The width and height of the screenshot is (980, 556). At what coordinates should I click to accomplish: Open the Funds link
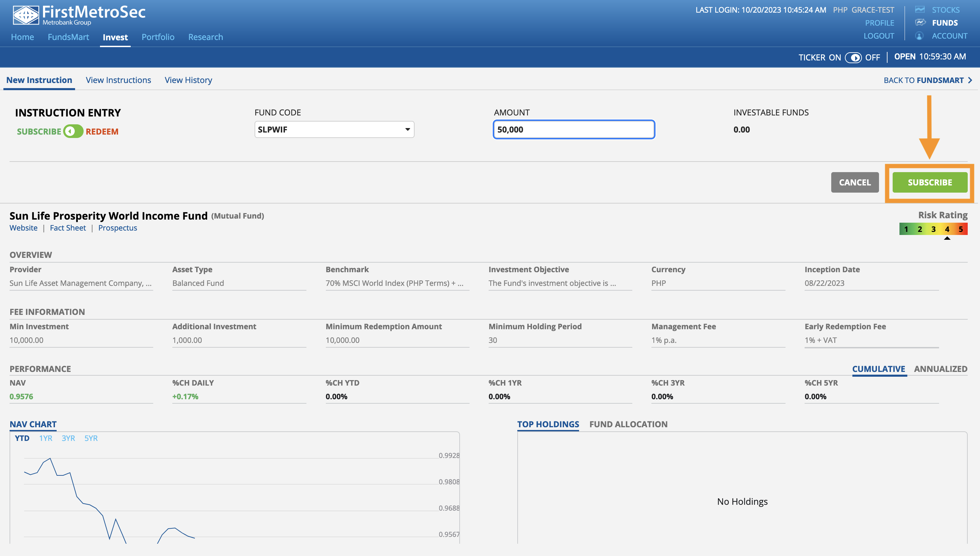945,23
